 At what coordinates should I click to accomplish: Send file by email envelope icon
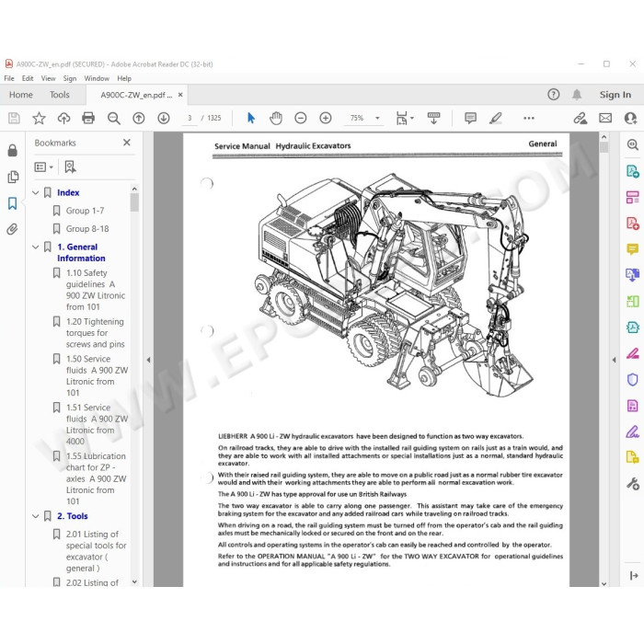(605, 119)
